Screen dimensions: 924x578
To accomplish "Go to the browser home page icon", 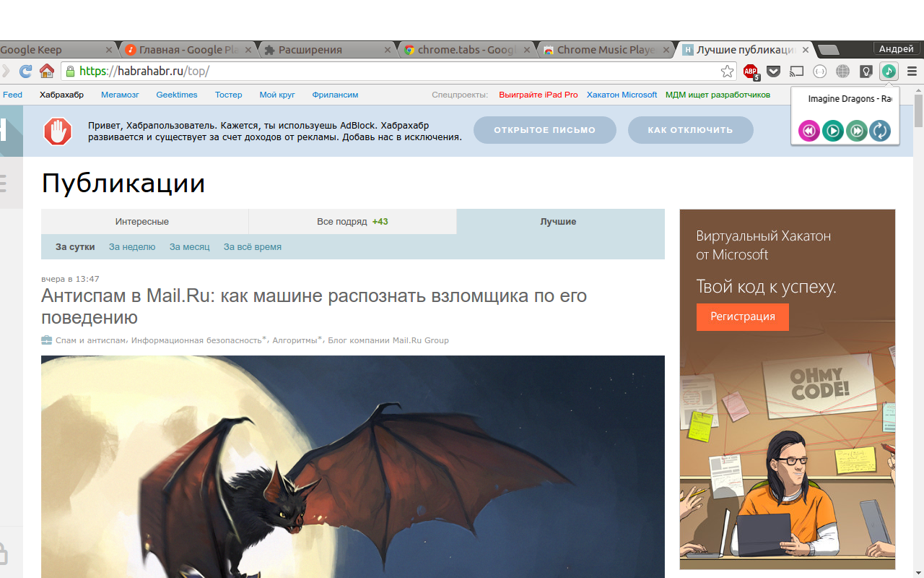I will click(x=47, y=71).
